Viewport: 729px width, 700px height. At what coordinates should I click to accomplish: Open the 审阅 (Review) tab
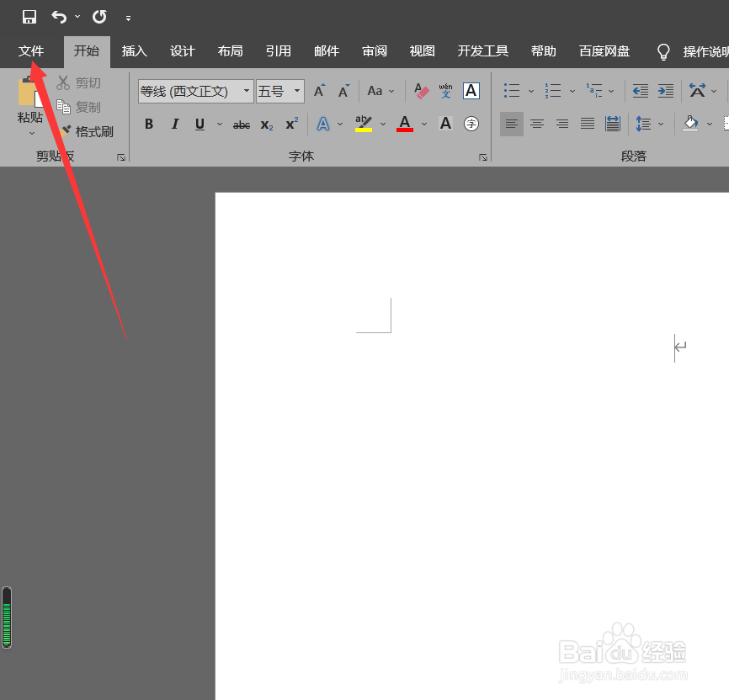coord(375,51)
